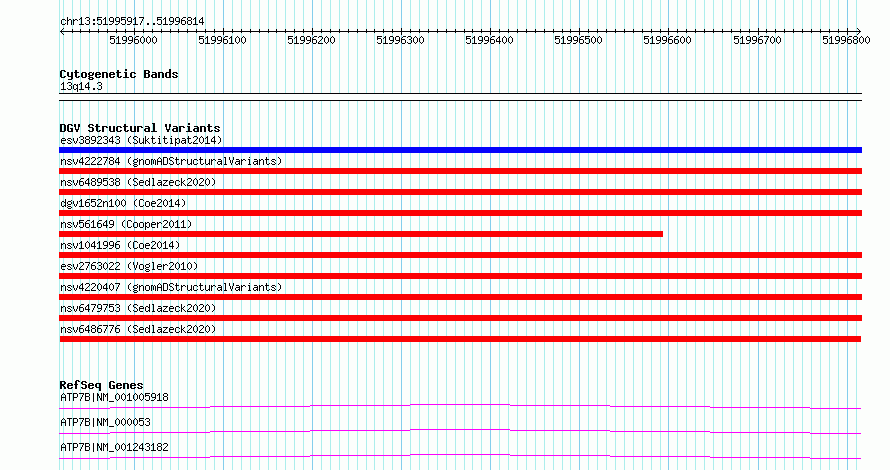Click the shorter red nsv561649 variant bar
890x470 pixels.
click(361, 234)
